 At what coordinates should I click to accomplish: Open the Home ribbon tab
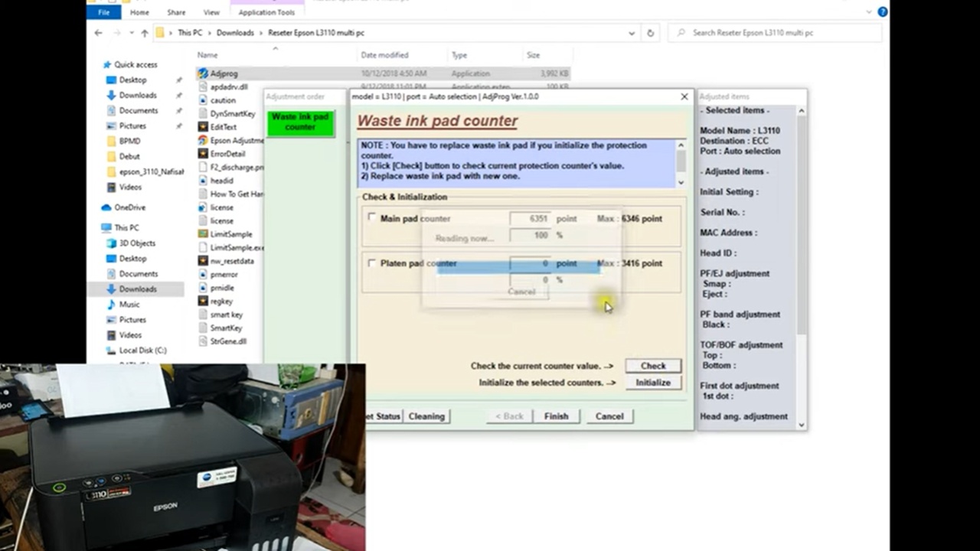pyautogui.click(x=139, y=12)
